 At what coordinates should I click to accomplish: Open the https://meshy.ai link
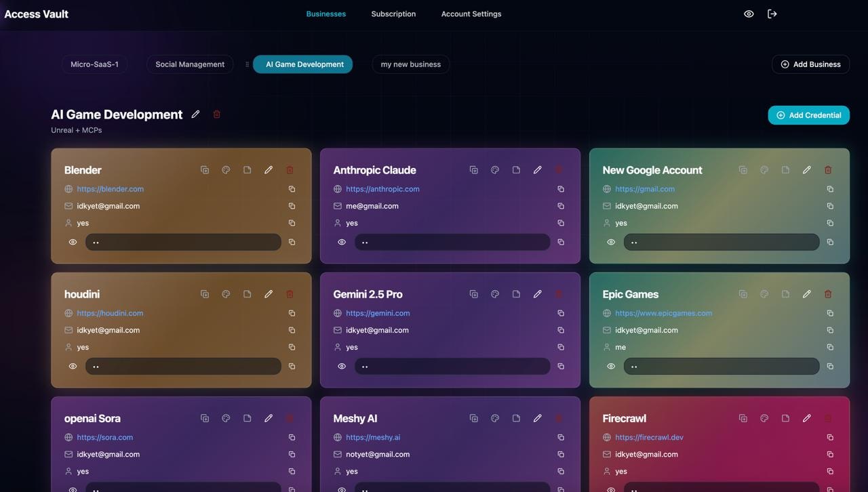point(372,437)
